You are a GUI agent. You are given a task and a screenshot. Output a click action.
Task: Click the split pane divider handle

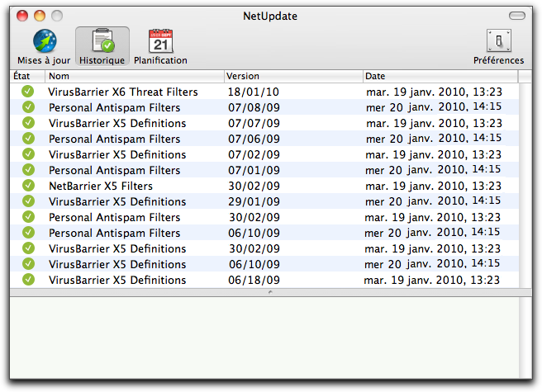pos(270,292)
